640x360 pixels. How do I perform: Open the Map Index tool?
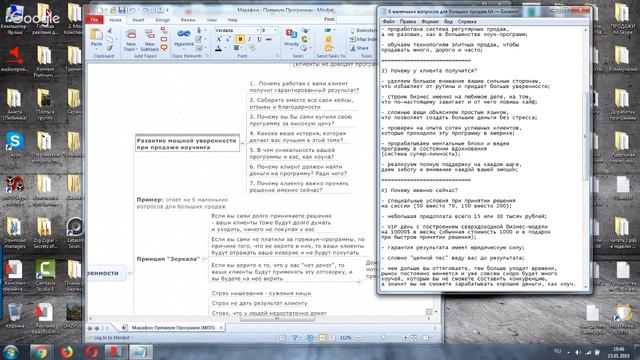point(362,39)
